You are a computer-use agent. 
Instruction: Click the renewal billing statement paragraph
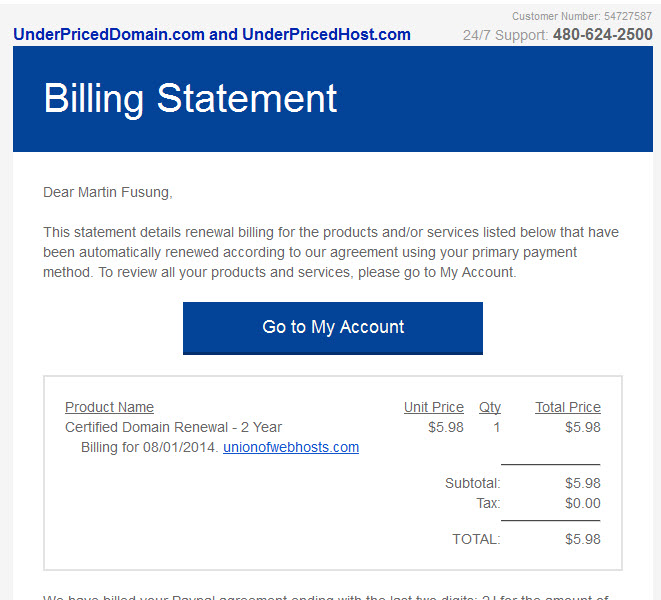click(331, 252)
